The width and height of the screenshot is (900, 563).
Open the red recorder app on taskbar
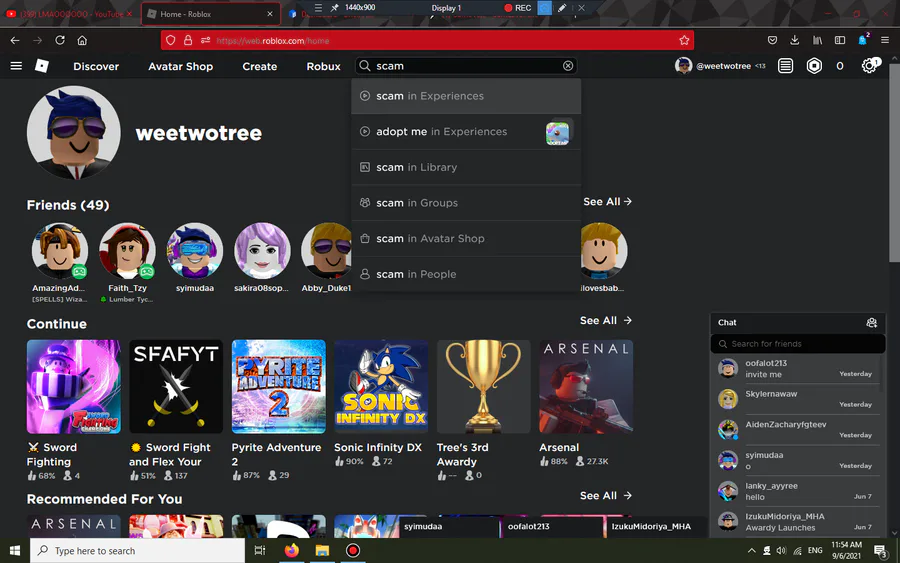coord(352,550)
